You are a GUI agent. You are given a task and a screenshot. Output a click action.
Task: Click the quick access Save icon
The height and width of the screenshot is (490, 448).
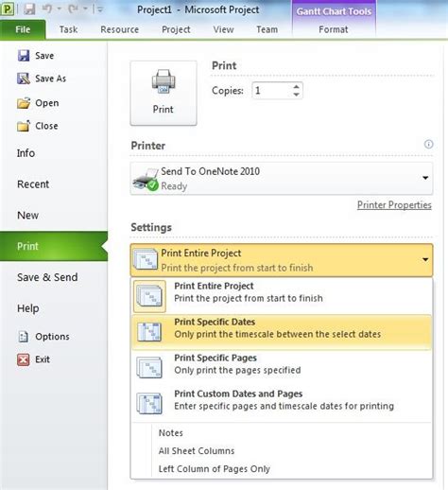point(29,9)
